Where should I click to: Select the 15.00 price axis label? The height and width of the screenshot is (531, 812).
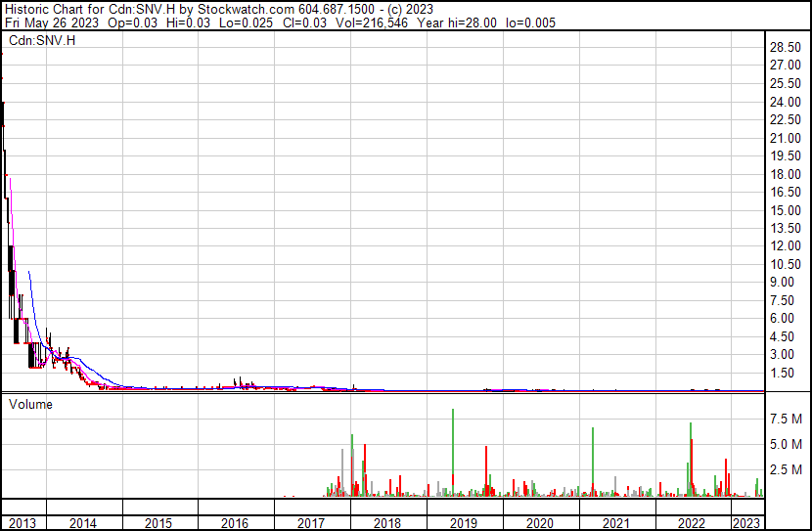[x=786, y=211]
